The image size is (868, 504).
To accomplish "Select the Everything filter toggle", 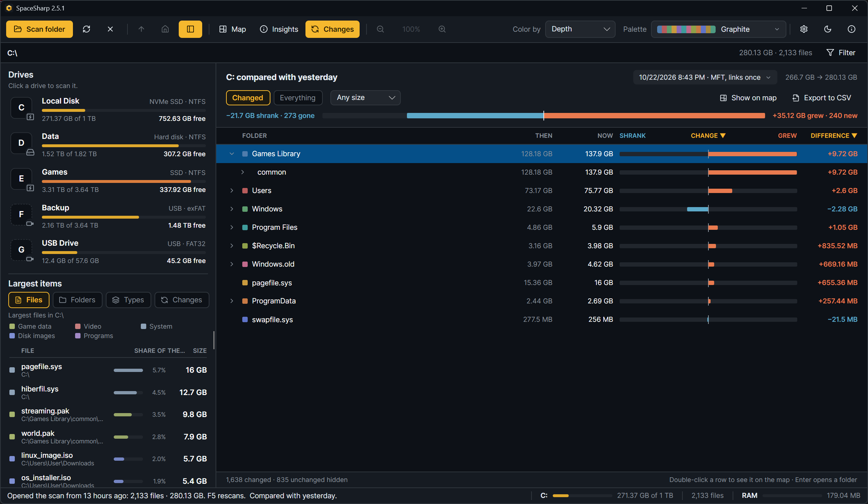I will [298, 98].
